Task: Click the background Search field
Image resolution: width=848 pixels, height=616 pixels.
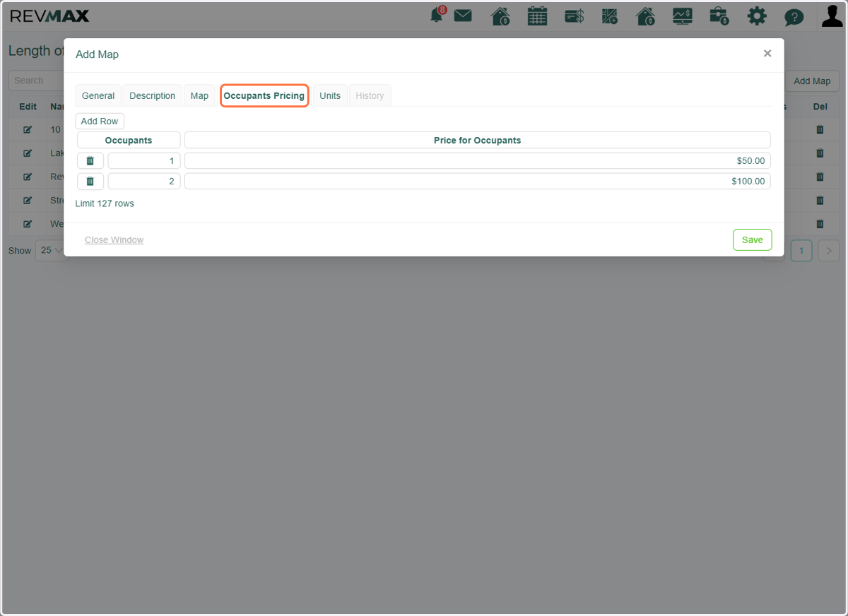Action: (x=35, y=81)
